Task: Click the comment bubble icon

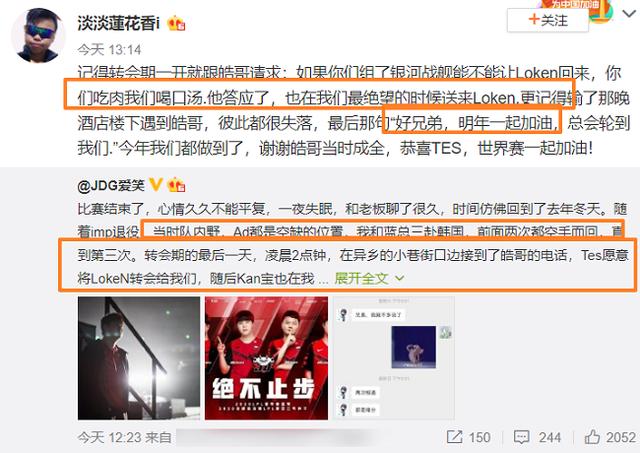Action: [521, 437]
